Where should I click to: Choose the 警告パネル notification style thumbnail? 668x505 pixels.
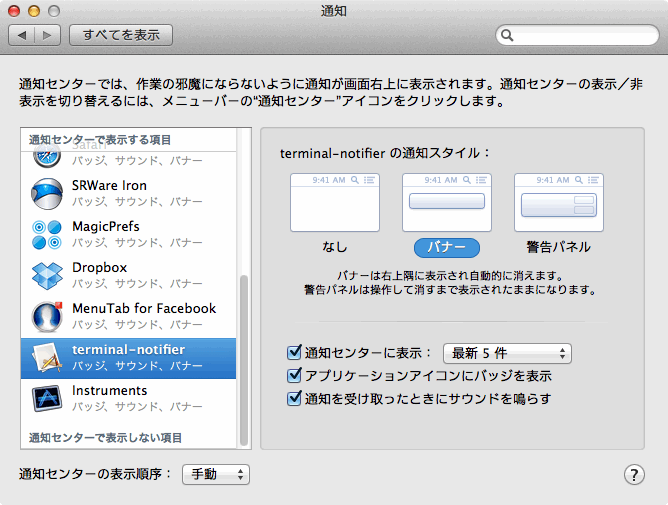(559, 202)
